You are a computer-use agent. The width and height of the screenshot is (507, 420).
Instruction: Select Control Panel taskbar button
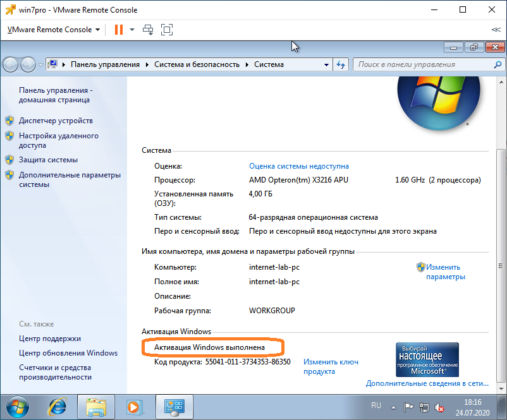pos(174,407)
